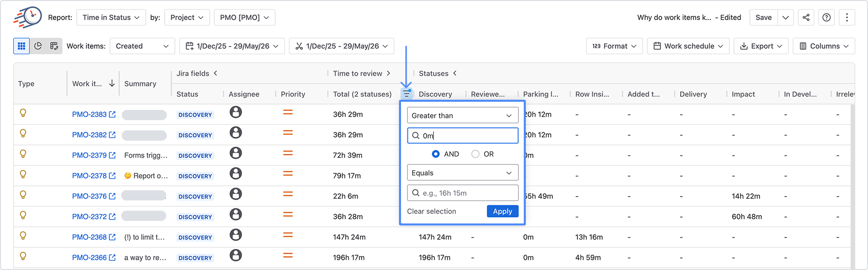The image size is (868, 270).
Task: Click the Total filter icon
Action: click(406, 94)
